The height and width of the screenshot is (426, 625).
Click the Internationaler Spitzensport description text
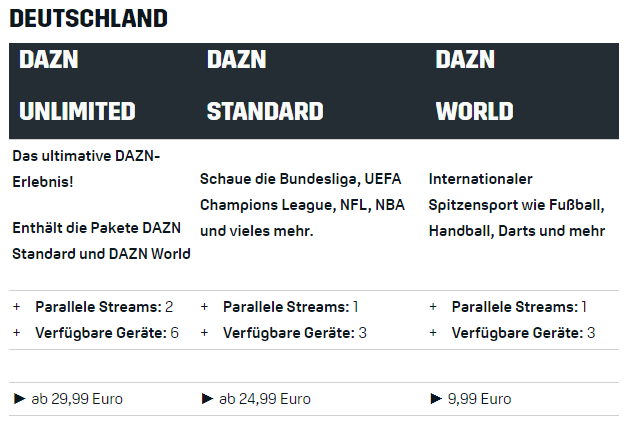click(x=515, y=204)
